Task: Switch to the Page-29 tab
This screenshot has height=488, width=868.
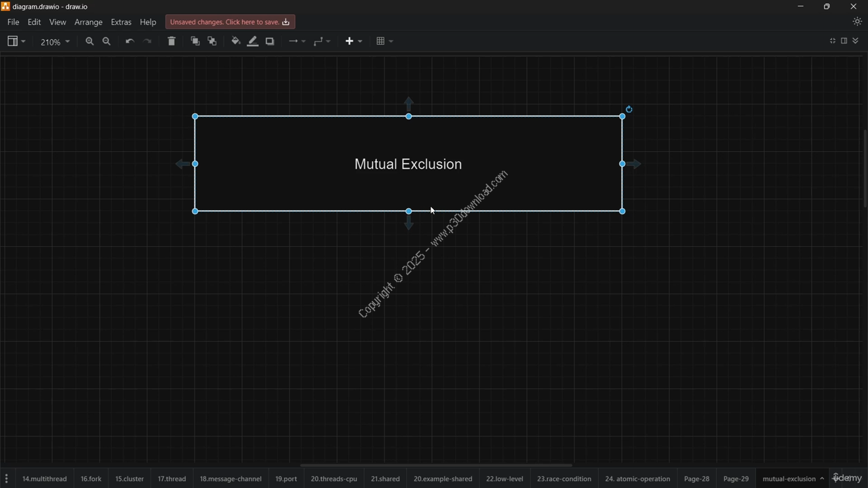Action: [736, 479]
